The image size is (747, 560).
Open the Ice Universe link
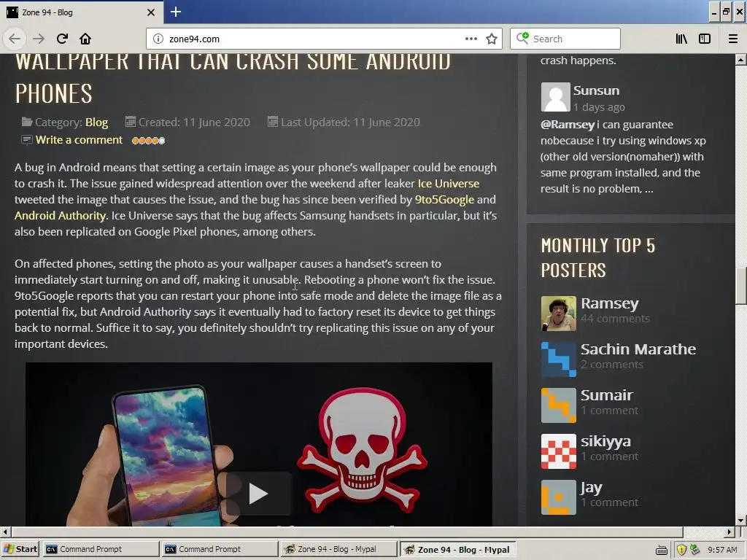(x=449, y=183)
